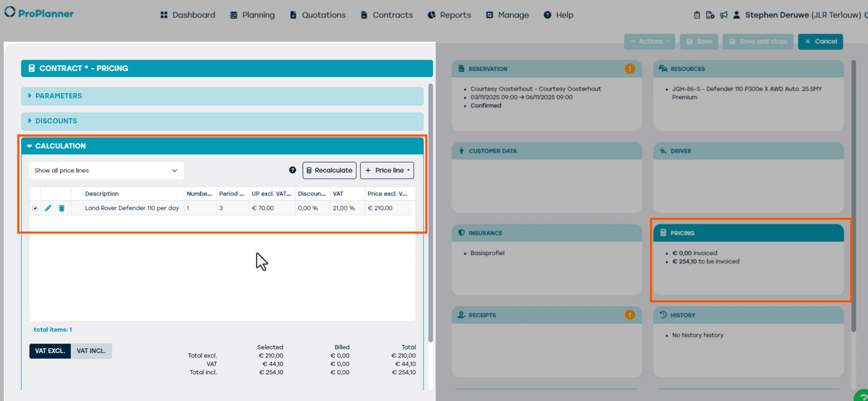Expand the Discounts section
Image resolution: width=868 pixels, height=401 pixels.
56,121
